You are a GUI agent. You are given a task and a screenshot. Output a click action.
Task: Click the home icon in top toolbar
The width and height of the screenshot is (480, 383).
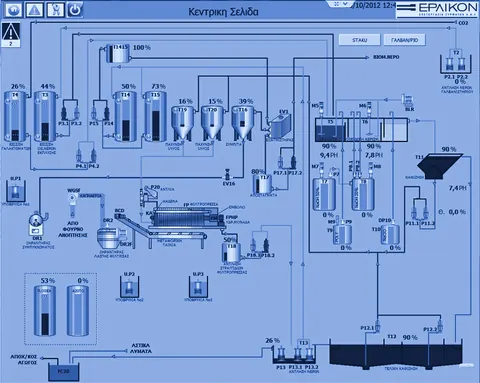coord(13,10)
